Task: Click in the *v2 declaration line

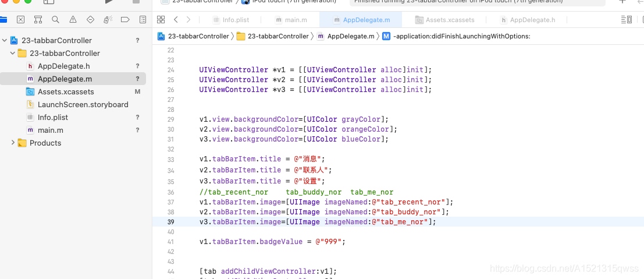Action: coord(315,79)
